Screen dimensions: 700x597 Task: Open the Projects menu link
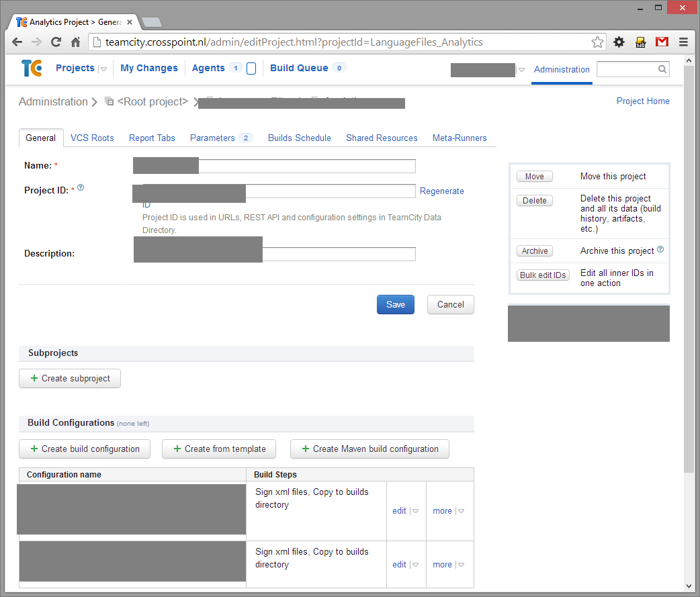(x=75, y=68)
